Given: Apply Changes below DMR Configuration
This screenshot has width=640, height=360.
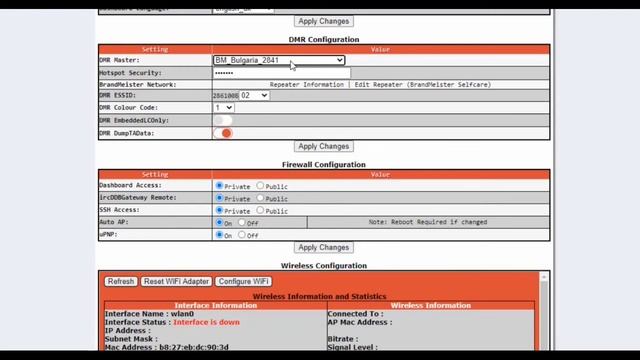Looking at the screenshot, I should click(x=324, y=146).
